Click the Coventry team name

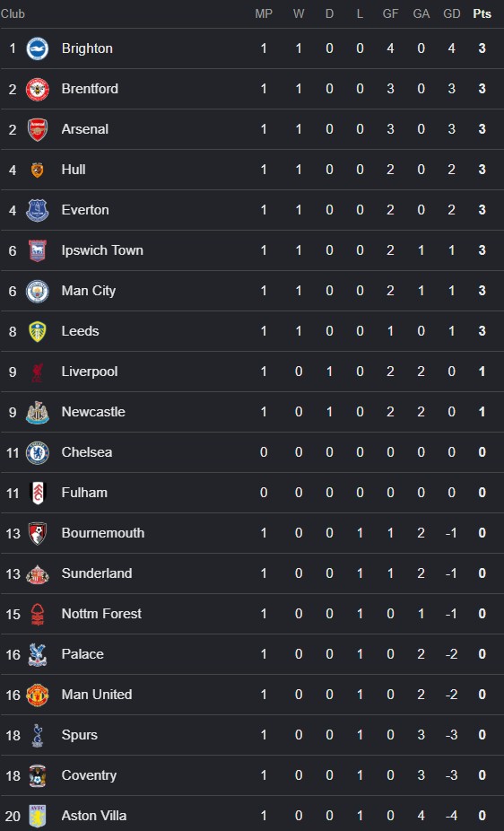click(89, 775)
